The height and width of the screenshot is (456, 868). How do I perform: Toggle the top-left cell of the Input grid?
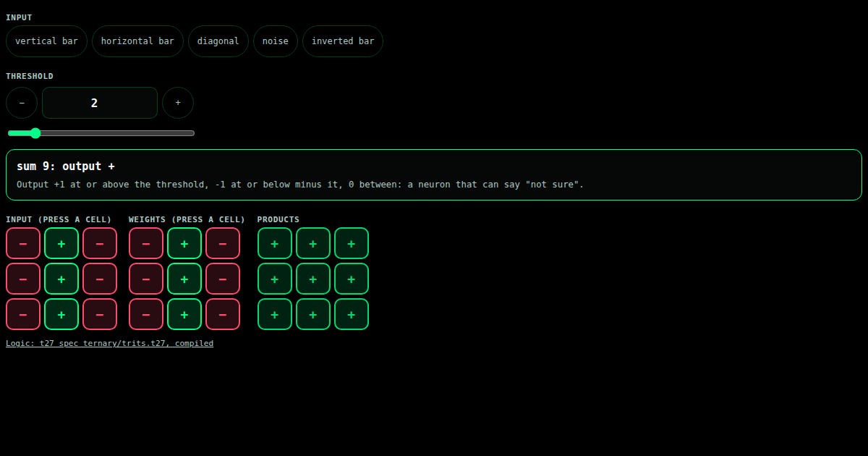pos(23,243)
